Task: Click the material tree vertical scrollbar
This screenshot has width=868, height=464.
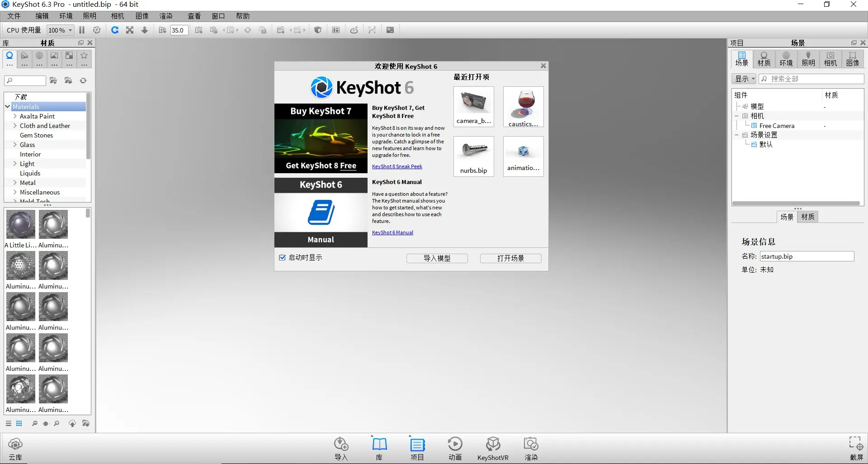Action: coord(88,126)
